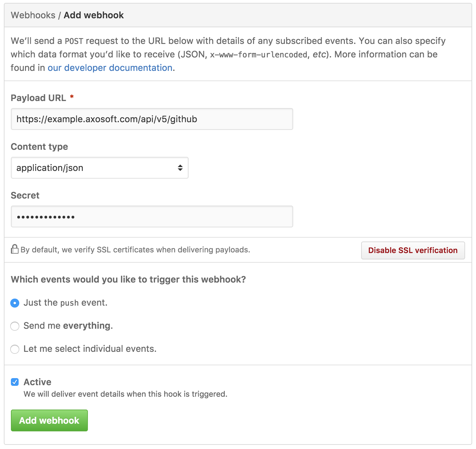476x449 pixels.
Task: Click the Payload URL text showing example.axosoft.com
Action: pyautogui.click(x=107, y=119)
